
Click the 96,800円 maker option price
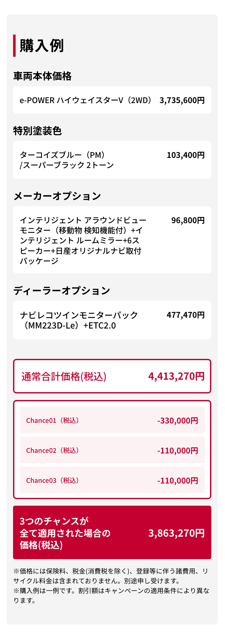tap(188, 220)
